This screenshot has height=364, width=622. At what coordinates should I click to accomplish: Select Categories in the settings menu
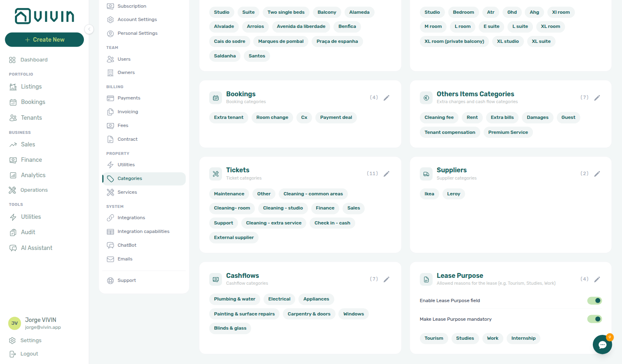144,179
